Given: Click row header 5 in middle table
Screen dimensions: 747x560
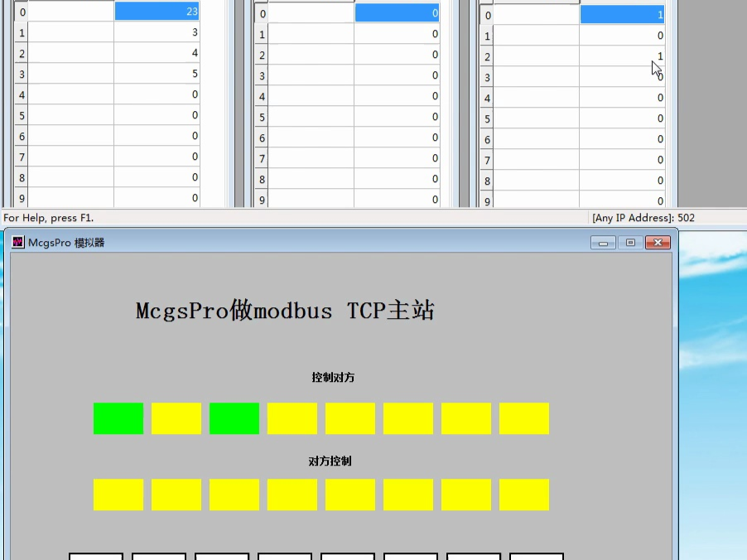Looking at the screenshot, I should 262,118.
